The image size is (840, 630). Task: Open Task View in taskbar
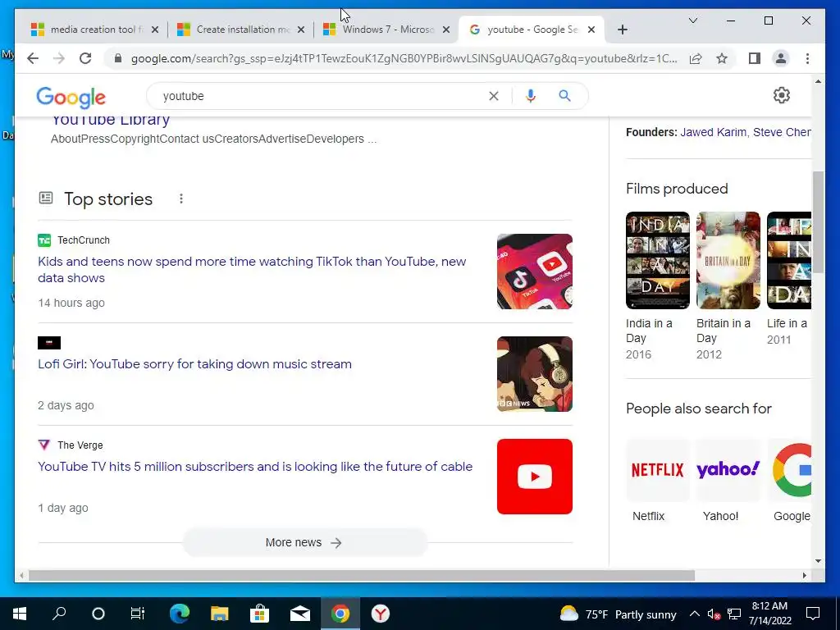coord(138,614)
